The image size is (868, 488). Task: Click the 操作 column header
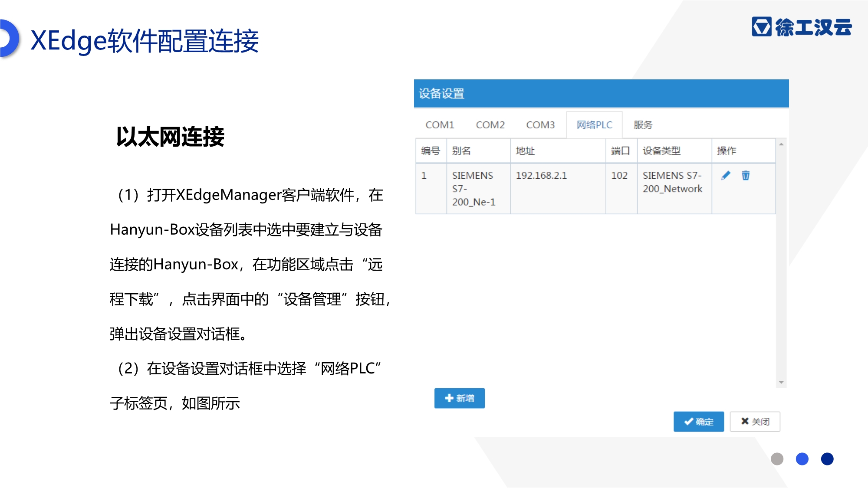(x=743, y=151)
